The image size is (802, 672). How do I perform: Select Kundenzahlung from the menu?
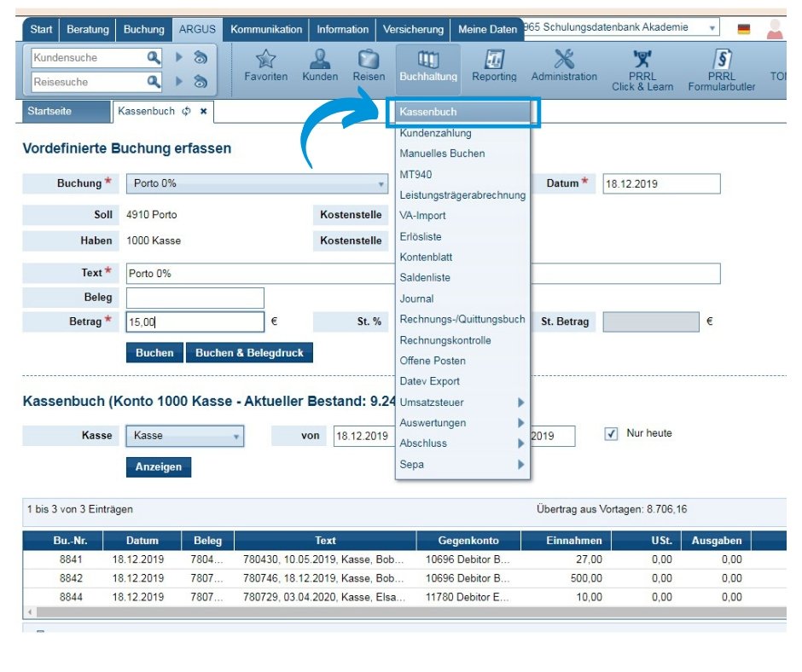pyautogui.click(x=435, y=133)
